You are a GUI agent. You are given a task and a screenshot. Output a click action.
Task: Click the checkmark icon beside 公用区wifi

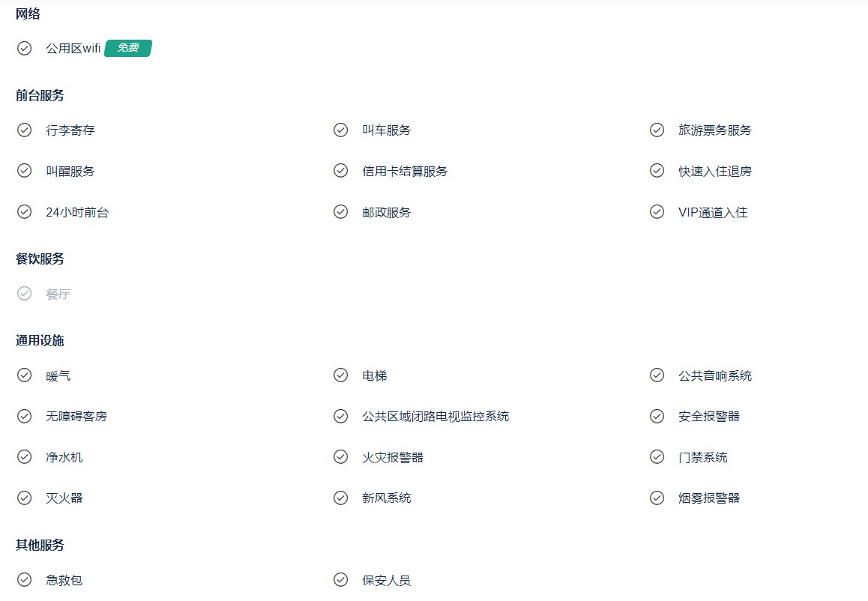point(24,48)
